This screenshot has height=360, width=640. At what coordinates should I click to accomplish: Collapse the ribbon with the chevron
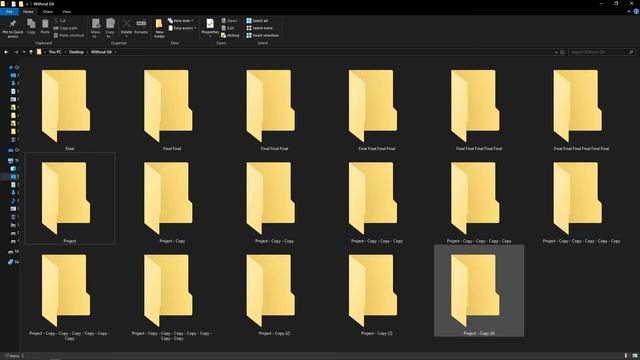click(629, 12)
